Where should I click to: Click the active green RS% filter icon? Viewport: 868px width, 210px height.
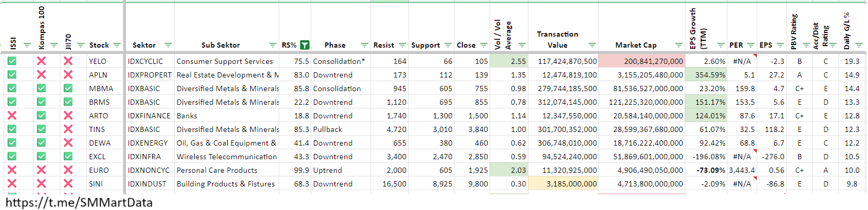tap(304, 45)
